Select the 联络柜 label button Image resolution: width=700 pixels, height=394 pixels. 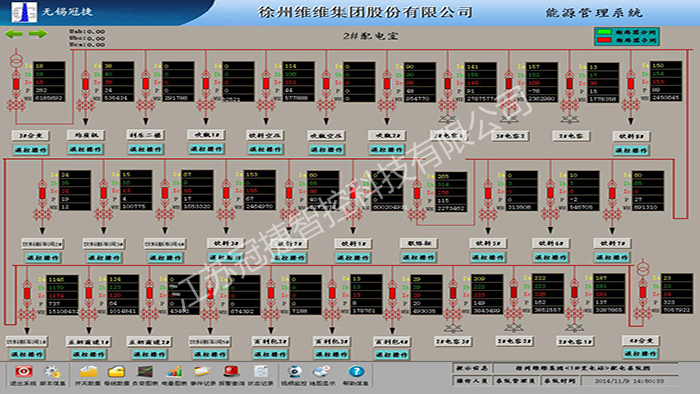419,244
